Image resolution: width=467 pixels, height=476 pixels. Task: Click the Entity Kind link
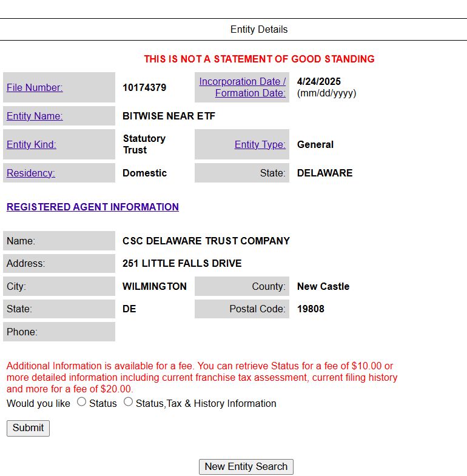pyautogui.click(x=32, y=144)
